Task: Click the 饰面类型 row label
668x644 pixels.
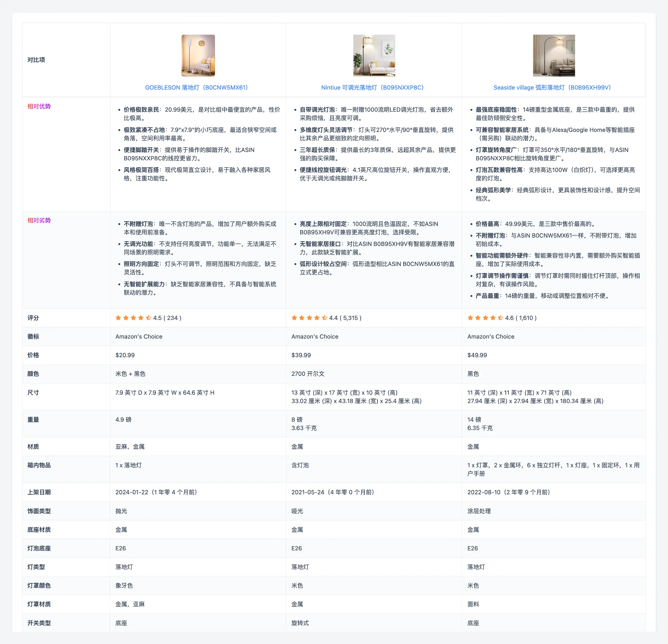Action: coord(39,511)
